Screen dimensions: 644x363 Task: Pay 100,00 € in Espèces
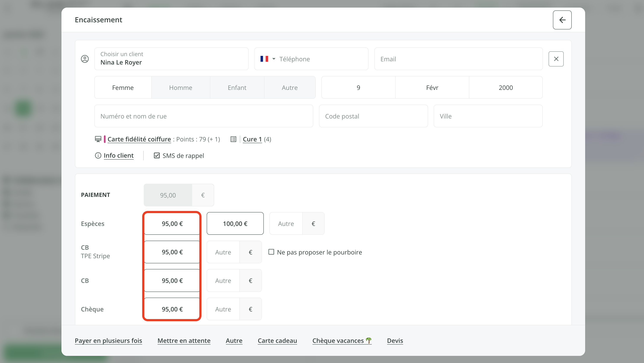(x=235, y=223)
